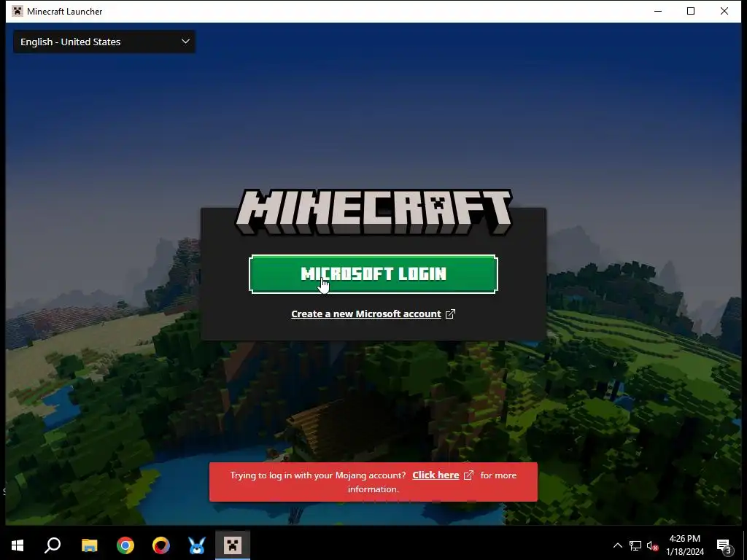Open the blue rabbit app in taskbar

click(x=197, y=545)
